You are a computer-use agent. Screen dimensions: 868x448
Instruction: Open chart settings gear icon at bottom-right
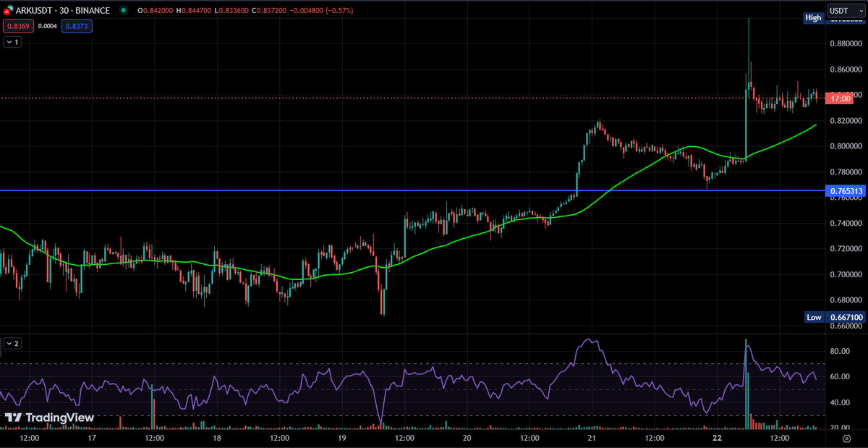point(846,439)
